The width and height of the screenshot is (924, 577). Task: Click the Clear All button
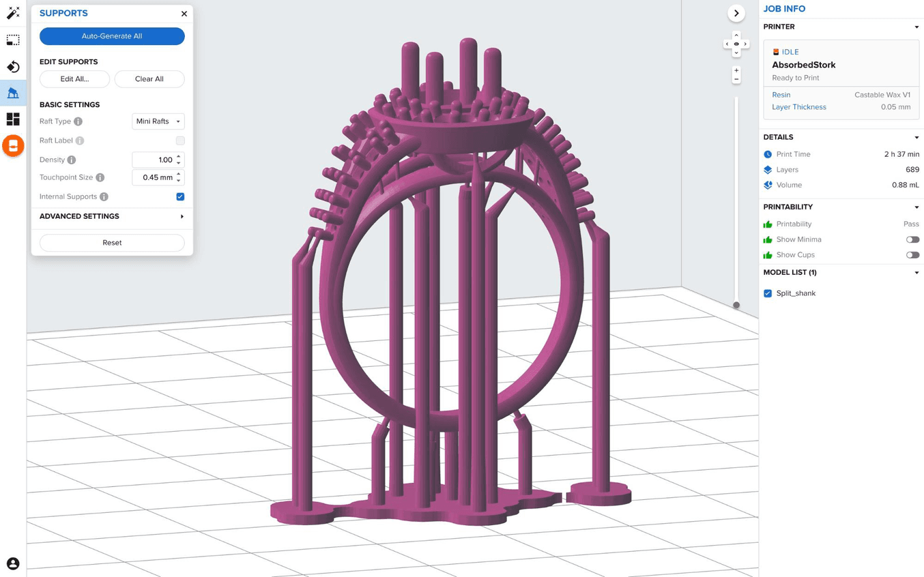(x=149, y=79)
